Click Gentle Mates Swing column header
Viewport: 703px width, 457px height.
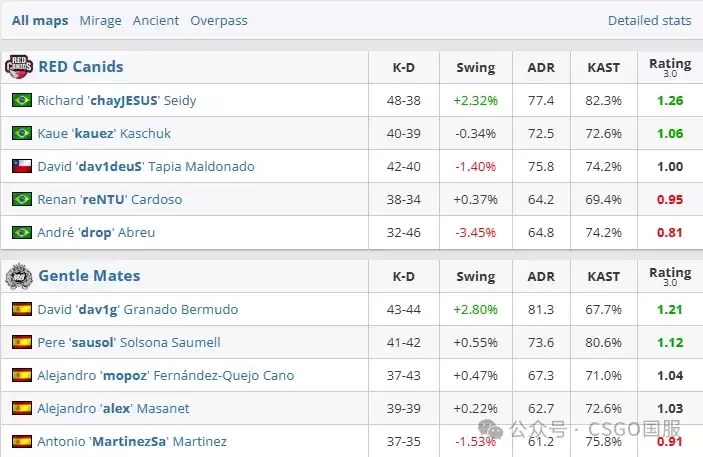point(476,277)
